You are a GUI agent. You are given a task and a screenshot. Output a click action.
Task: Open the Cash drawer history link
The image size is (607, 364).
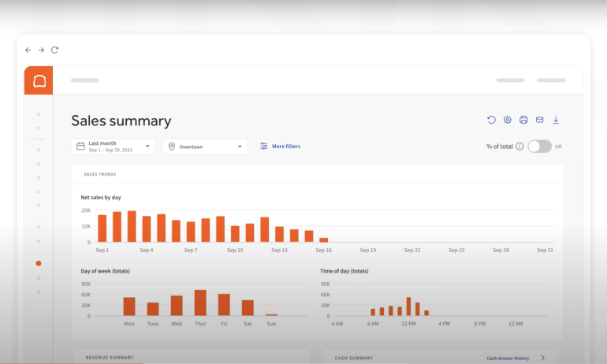[x=508, y=358]
